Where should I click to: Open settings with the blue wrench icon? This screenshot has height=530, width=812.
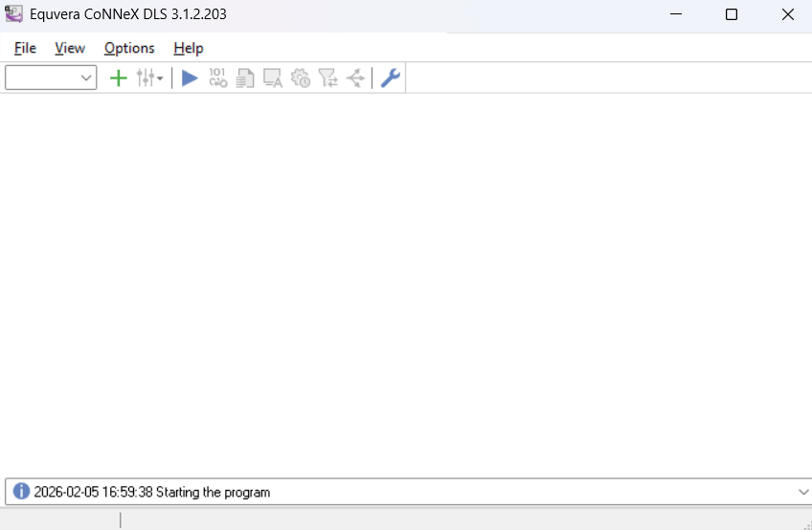tap(390, 78)
